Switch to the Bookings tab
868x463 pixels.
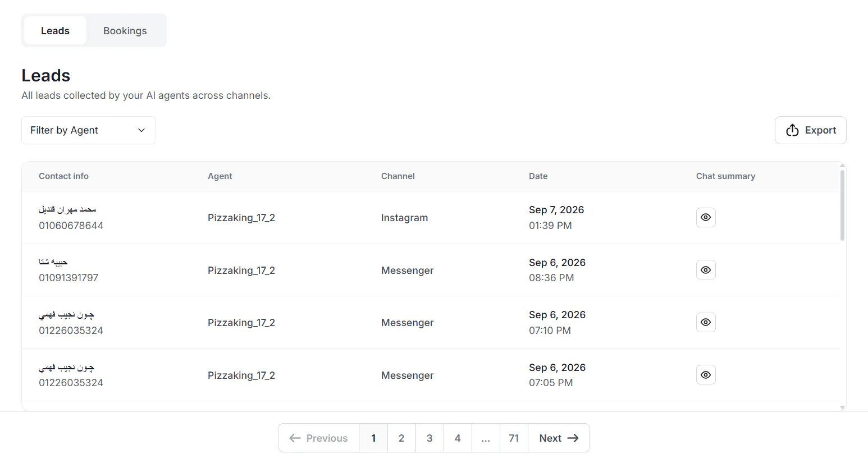pyautogui.click(x=125, y=31)
